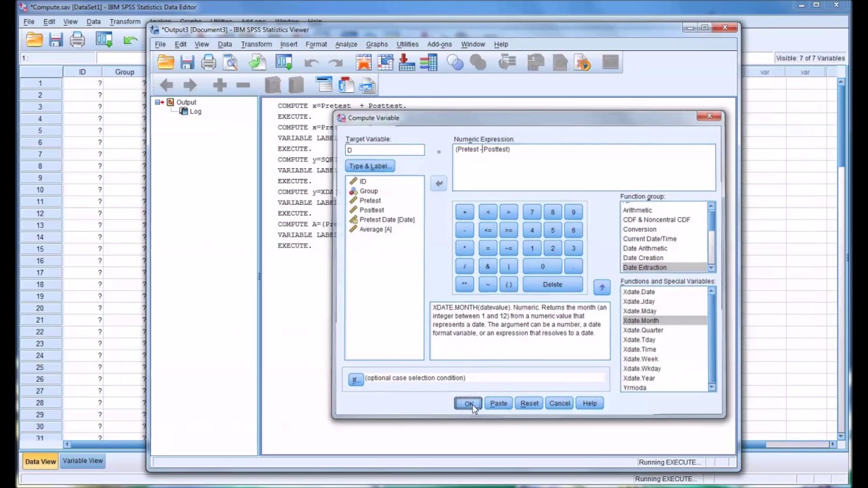Click the Cancel button in Compute Variable
868x488 pixels.
click(x=559, y=403)
